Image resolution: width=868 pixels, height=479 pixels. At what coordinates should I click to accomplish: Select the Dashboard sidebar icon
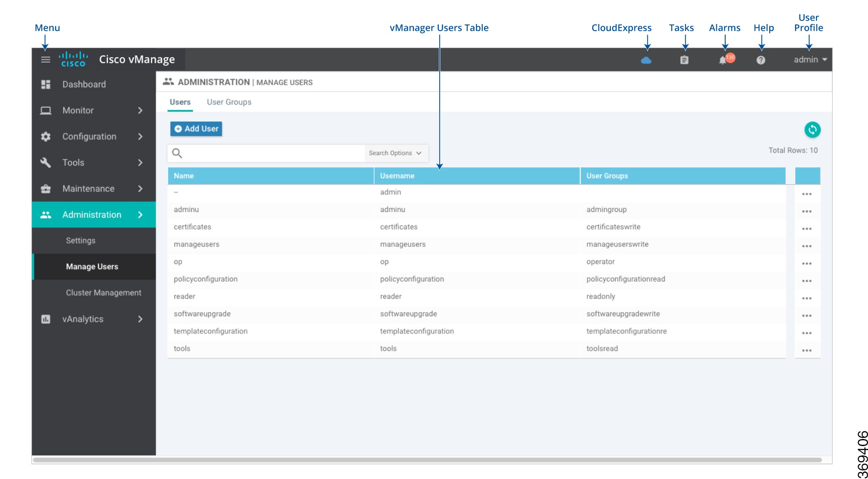click(x=45, y=84)
